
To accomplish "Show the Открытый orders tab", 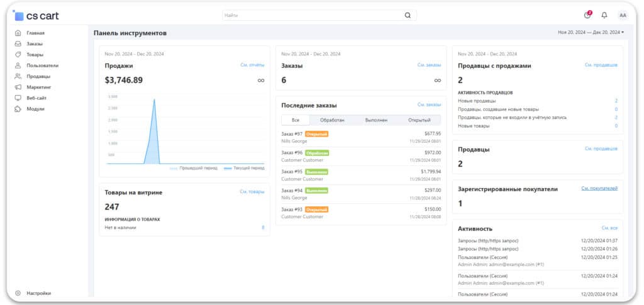I will pyautogui.click(x=419, y=119).
